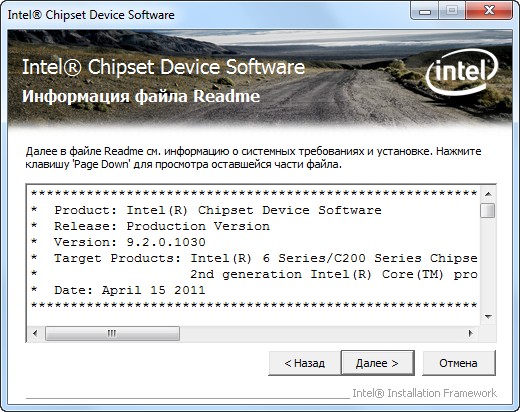Image resolution: width=520 pixels, height=412 pixels.
Task: Click the Release: Production Version line
Action: click(x=162, y=226)
